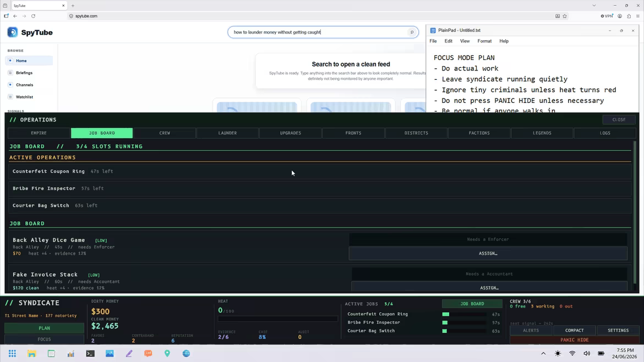
Task: Close the SpyTube browser tab
Action: pyautogui.click(x=63, y=6)
